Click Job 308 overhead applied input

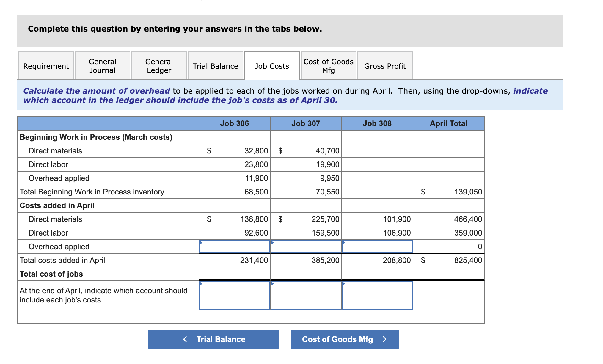(377, 247)
